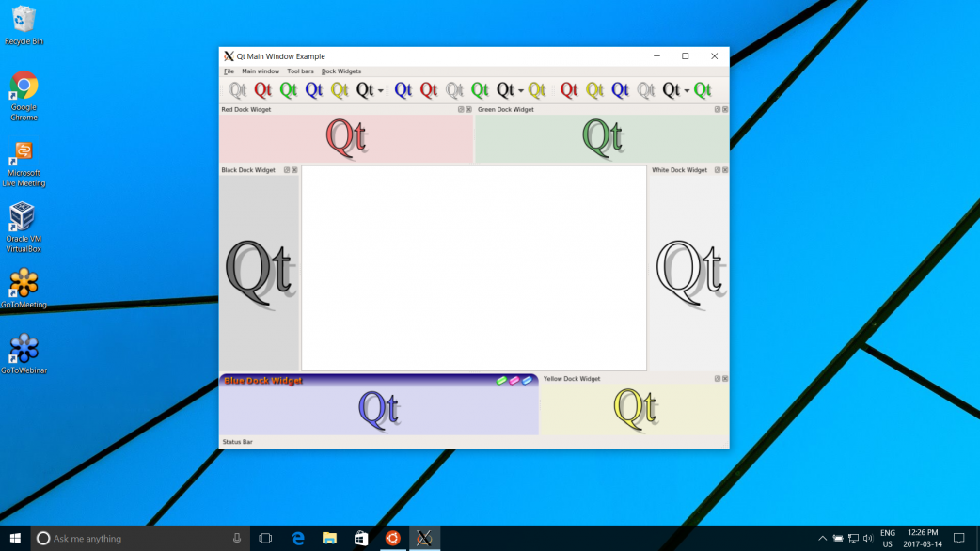Click the yellow Qt icon in the middle toolbar
980x551 pixels.
[x=537, y=90]
